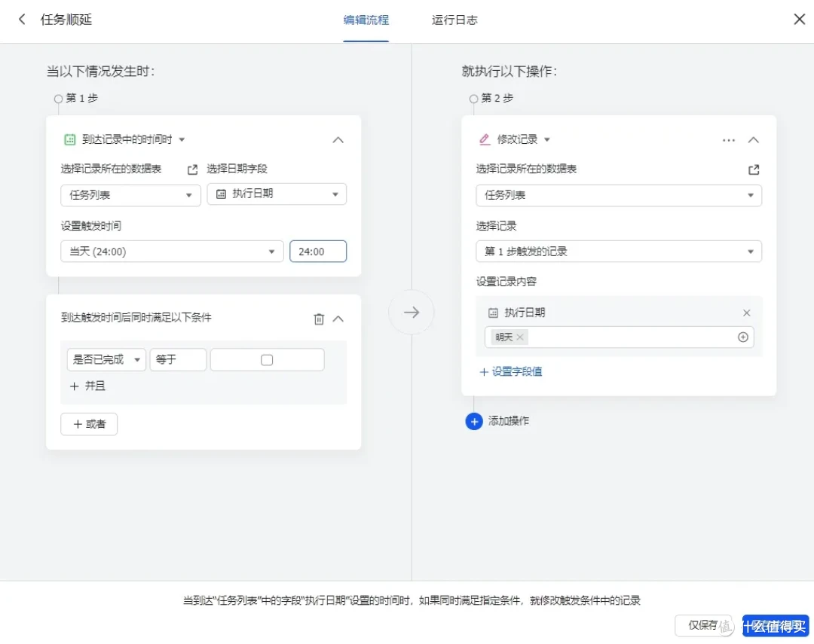
Task: Click the arrow circle between the steps
Action: [412, 313]
